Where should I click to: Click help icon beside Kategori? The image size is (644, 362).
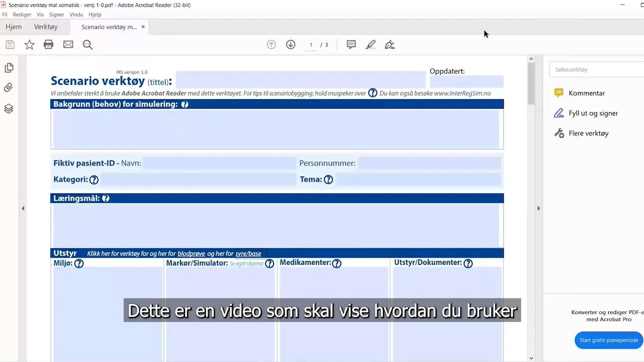(x=94, y=180)
